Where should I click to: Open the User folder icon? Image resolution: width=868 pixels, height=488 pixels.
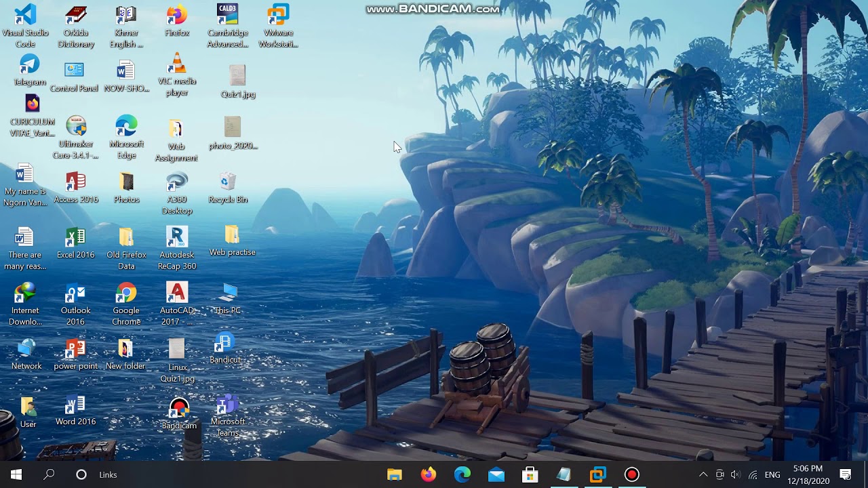click(28, 412)
